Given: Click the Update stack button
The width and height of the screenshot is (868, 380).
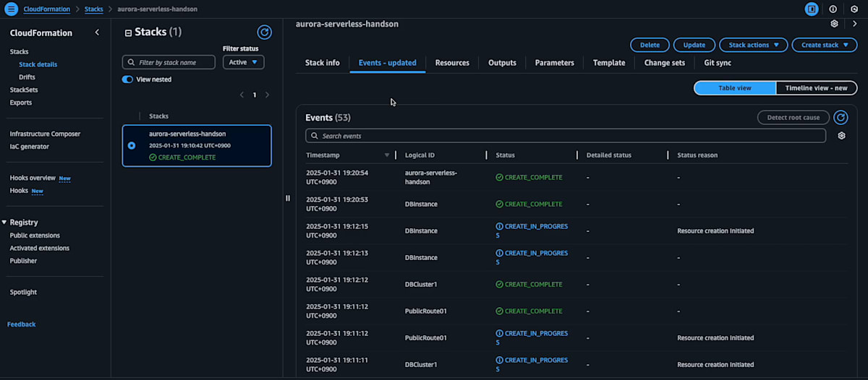Looking at the screenshot, I should pyautogui.click(x=694, y=45).
